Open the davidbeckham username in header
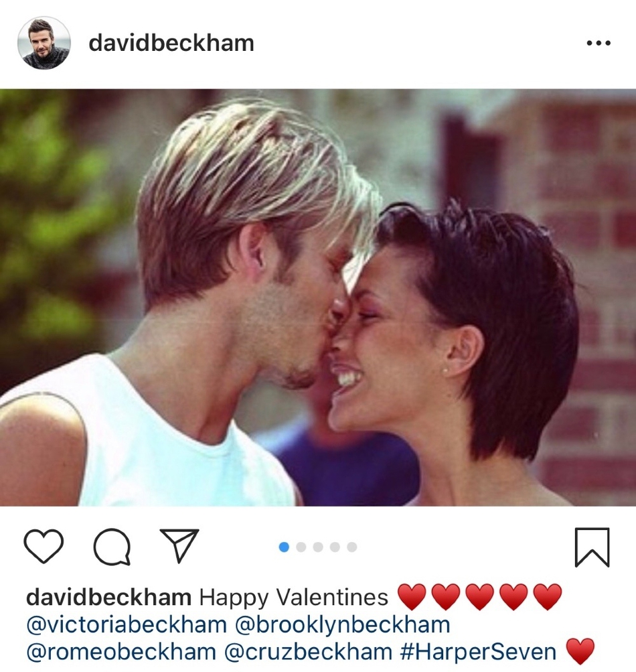 point(171,44)
